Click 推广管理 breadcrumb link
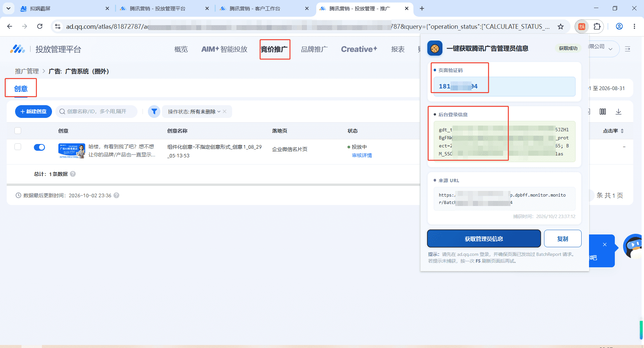 (27, 71)
